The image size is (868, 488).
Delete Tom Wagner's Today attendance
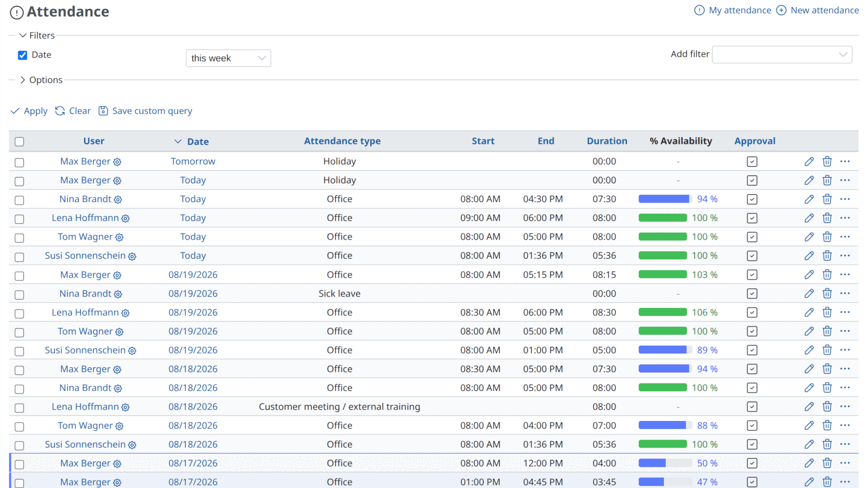[x=827, y=237]
